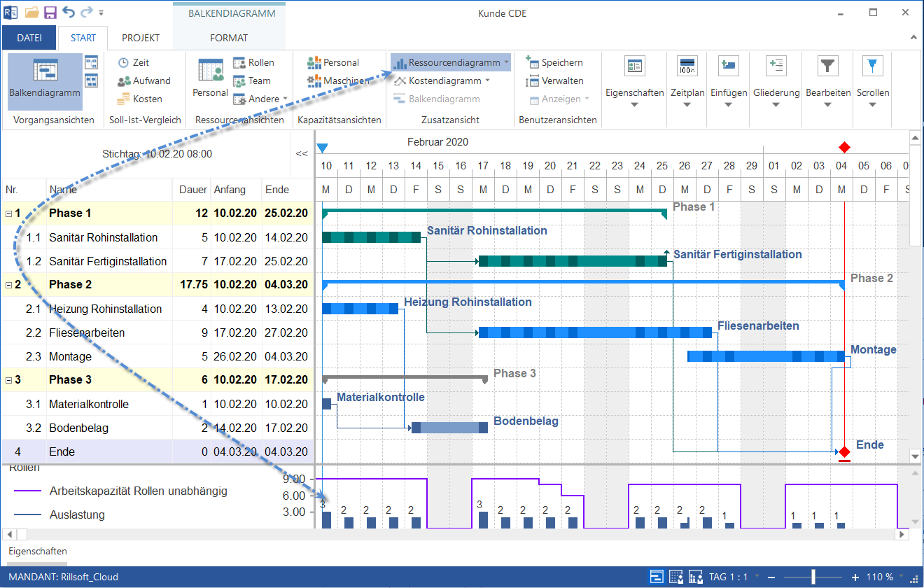The image size is (924, 588).
Task: Click the Gliederung icon
Action: coord(776,80)
